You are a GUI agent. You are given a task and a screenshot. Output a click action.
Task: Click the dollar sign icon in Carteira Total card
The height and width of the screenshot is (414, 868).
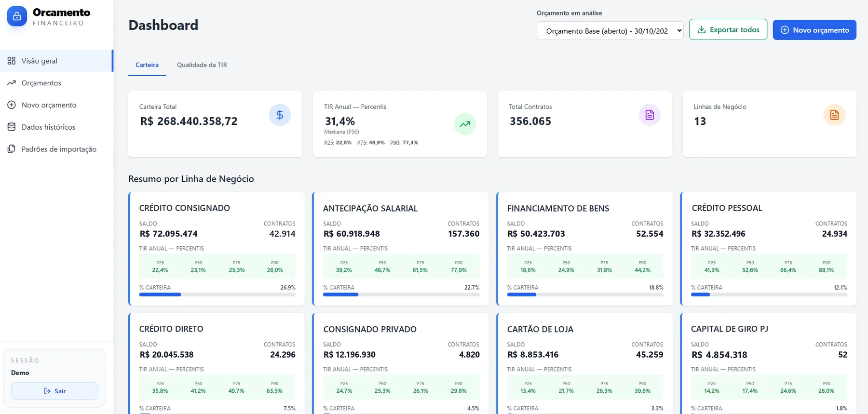click(x=280, y=115)
